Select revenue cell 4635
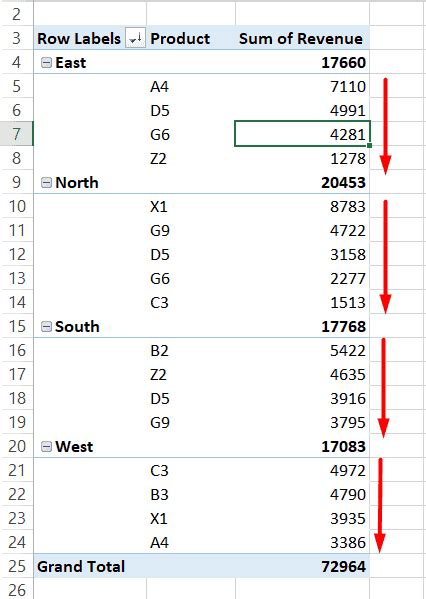 (302, 374)
